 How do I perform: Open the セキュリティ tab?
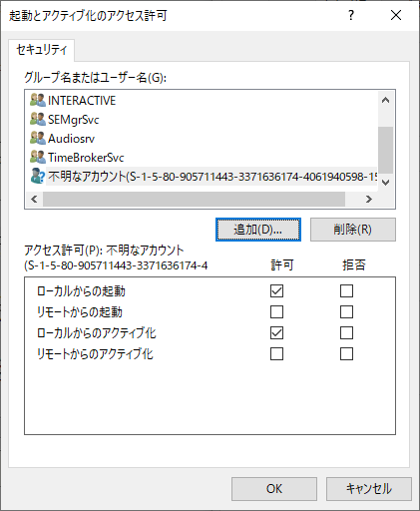(x=42, y=50)
